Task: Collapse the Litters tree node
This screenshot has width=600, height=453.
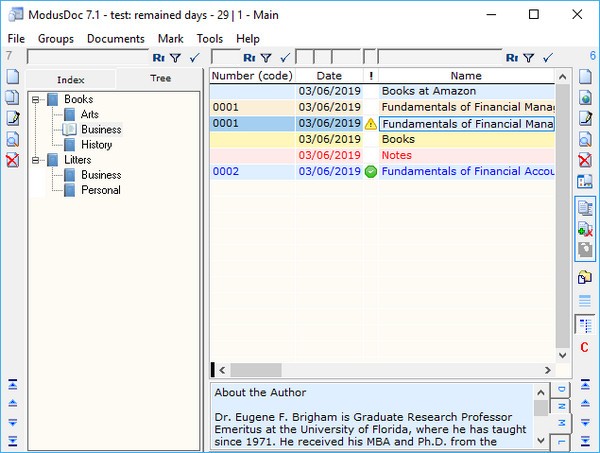Action: click(x=36, y=160)
